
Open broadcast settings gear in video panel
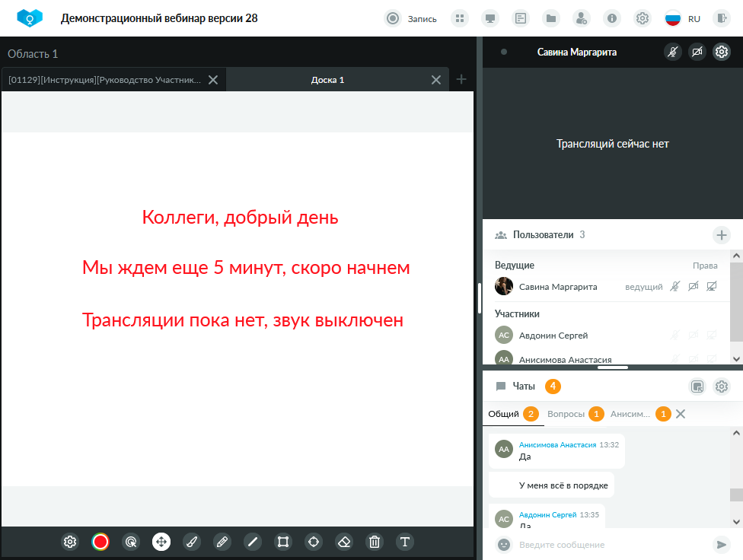point(721,52)
